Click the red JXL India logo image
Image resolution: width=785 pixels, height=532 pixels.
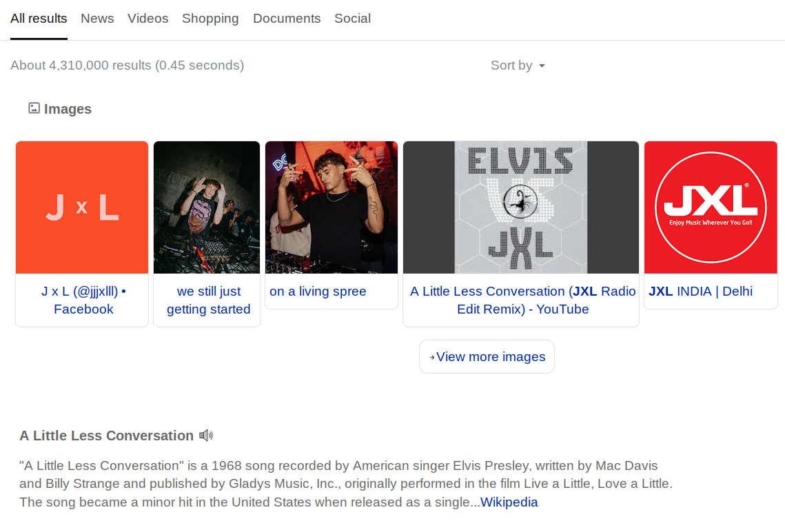click(x=710, y=207)
